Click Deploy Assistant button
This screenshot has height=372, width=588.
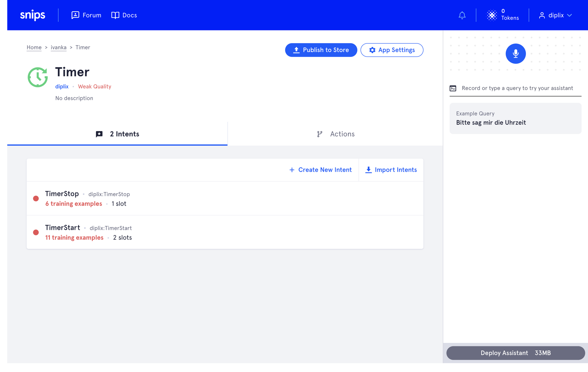pyautogui.click(x=515, y=353)
